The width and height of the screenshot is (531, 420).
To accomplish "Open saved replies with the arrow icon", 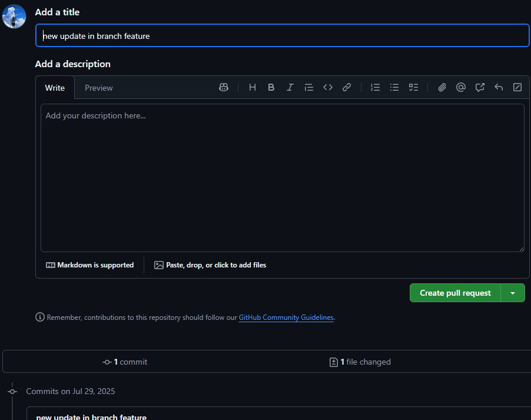I will (499, 87).
